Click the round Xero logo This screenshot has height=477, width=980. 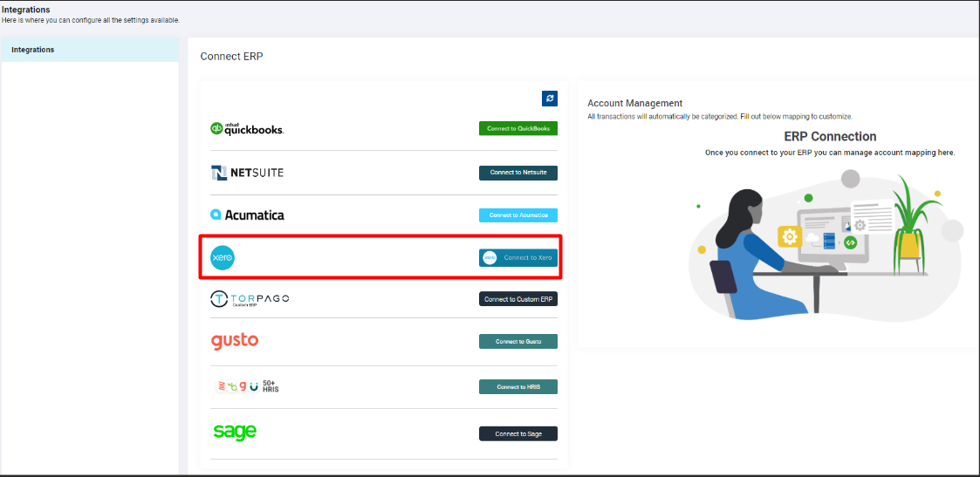point(223,258)
